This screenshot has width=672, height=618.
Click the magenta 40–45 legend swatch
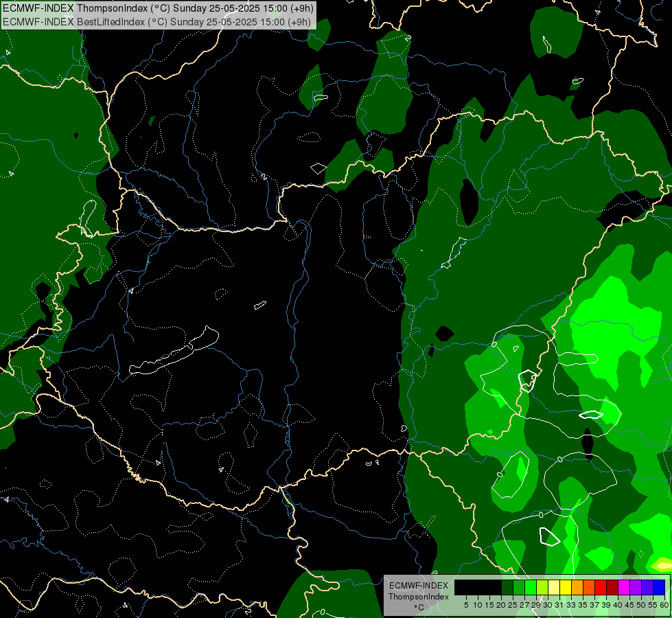click(624, 587)
